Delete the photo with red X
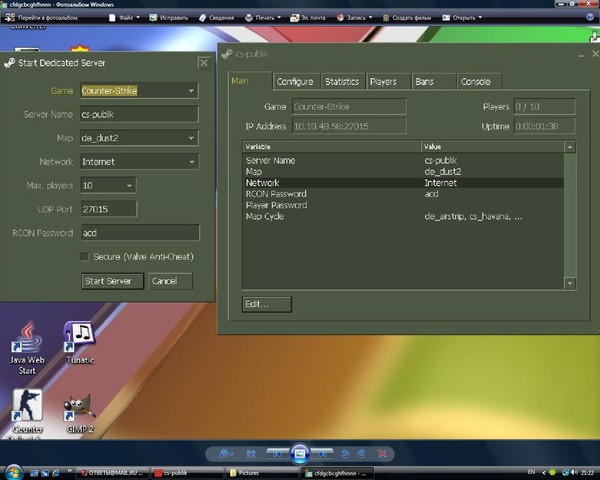The width and height of the screenshot is (600, 480). tap(382, 454)
